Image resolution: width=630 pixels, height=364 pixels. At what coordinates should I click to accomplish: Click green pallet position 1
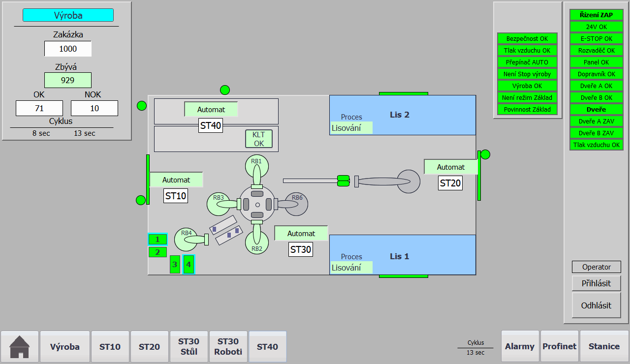[157, 239]
